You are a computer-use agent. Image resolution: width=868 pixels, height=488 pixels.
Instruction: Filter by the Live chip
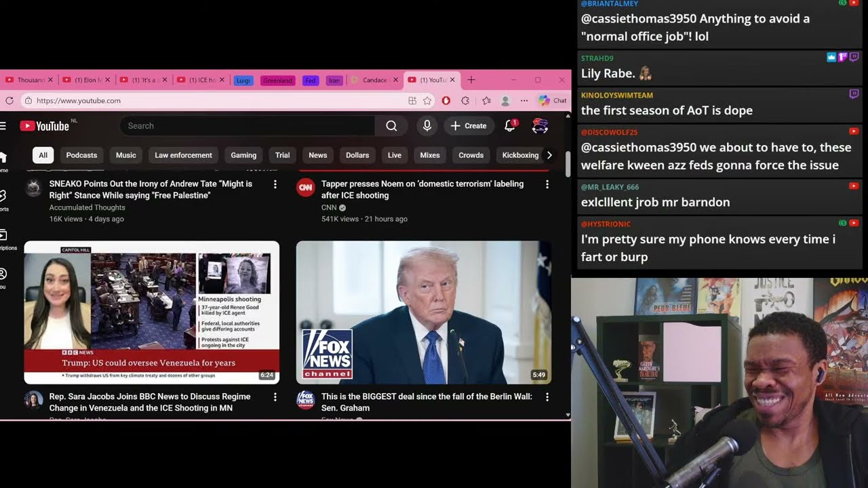pos(395,155)
